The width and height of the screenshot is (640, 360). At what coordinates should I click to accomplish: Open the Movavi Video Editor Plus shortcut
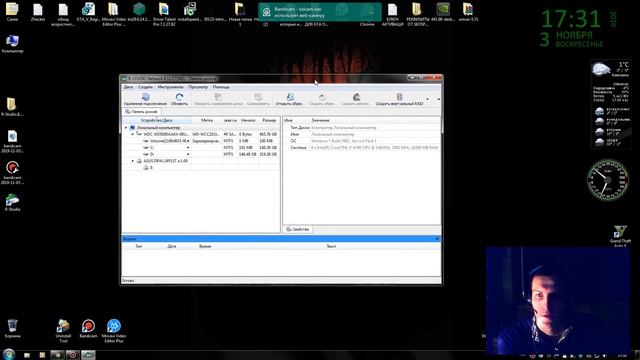pos(114,331)
